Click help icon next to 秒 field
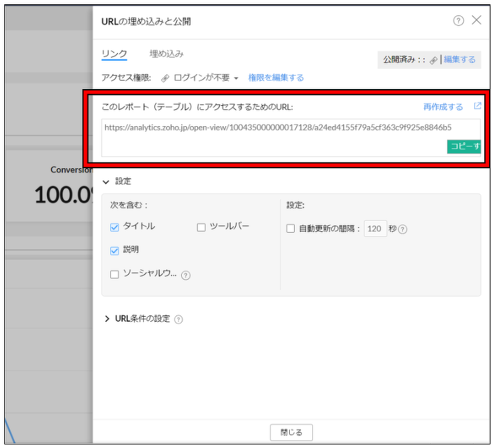Image resolution: width=494 pixels, height=448 pixels. [x=403, y=229]
